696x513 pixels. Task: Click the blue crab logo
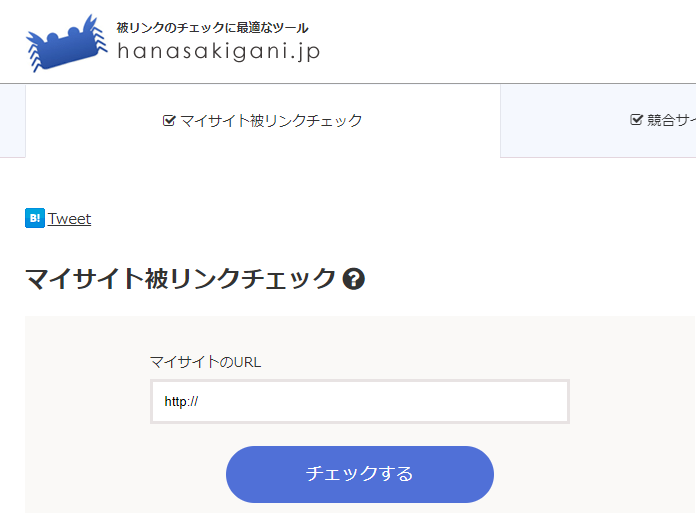tap(66, 43)
